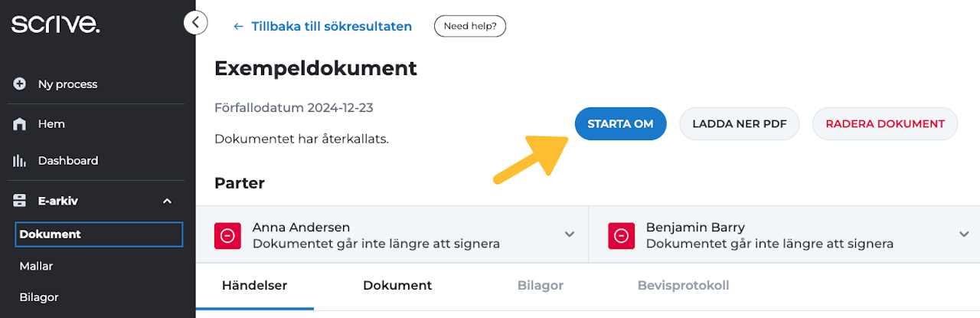Download the PDF with Ladda ner PDF
Viewport: 980px width, 318px height.
pyautogui.click(x=739, y=123)
